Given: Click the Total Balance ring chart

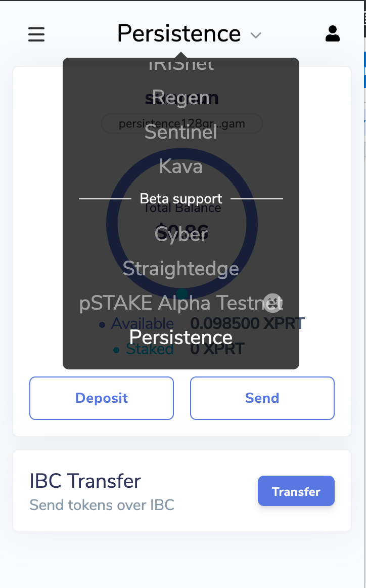Looking at the screenshot, I should 181,224.
